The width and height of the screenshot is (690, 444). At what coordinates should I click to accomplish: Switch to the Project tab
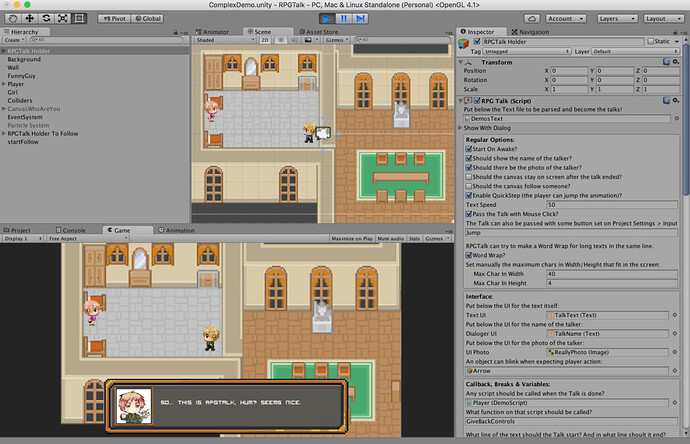[x=18, y=230]
